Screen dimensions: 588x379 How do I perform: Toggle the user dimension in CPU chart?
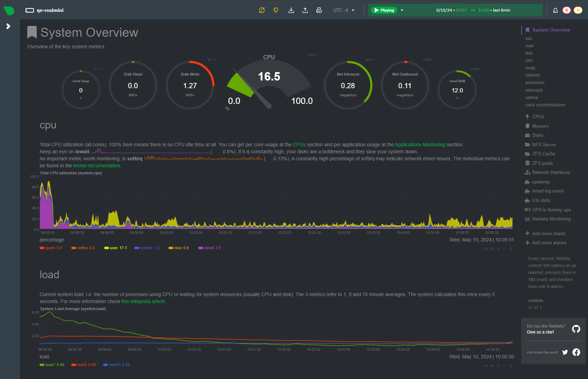tap(115, 248)
